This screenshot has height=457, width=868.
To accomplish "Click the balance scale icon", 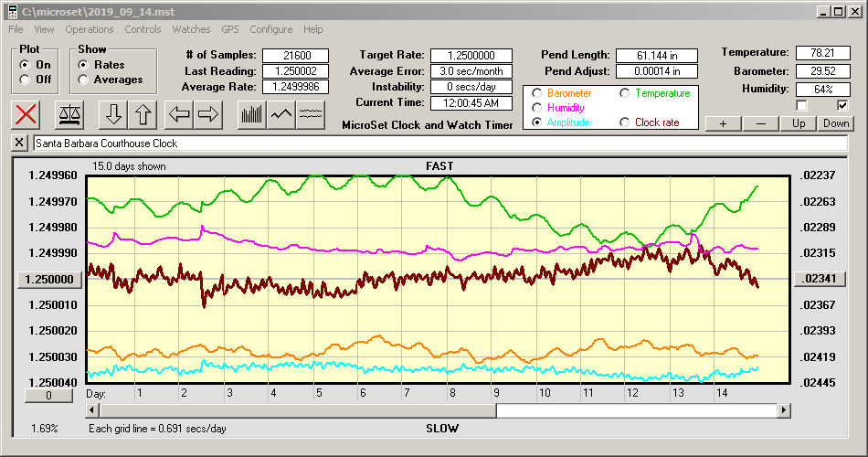I will click(69, 114).
